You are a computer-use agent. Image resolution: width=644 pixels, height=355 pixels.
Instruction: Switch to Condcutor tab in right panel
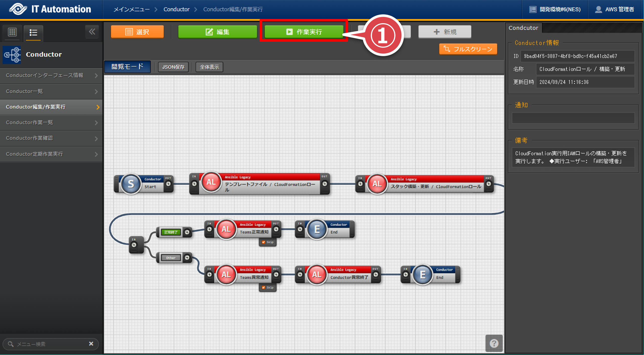tap(523, 28)
